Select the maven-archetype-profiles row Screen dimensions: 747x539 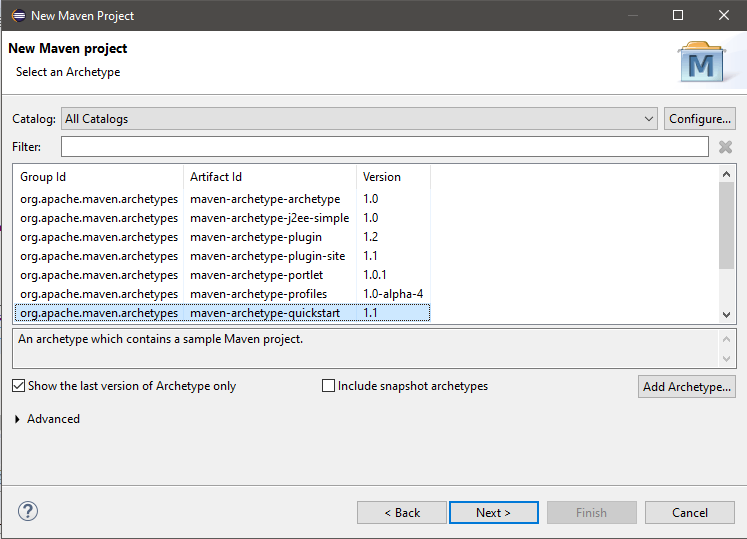pyautogui.click(x=222, y=294)
